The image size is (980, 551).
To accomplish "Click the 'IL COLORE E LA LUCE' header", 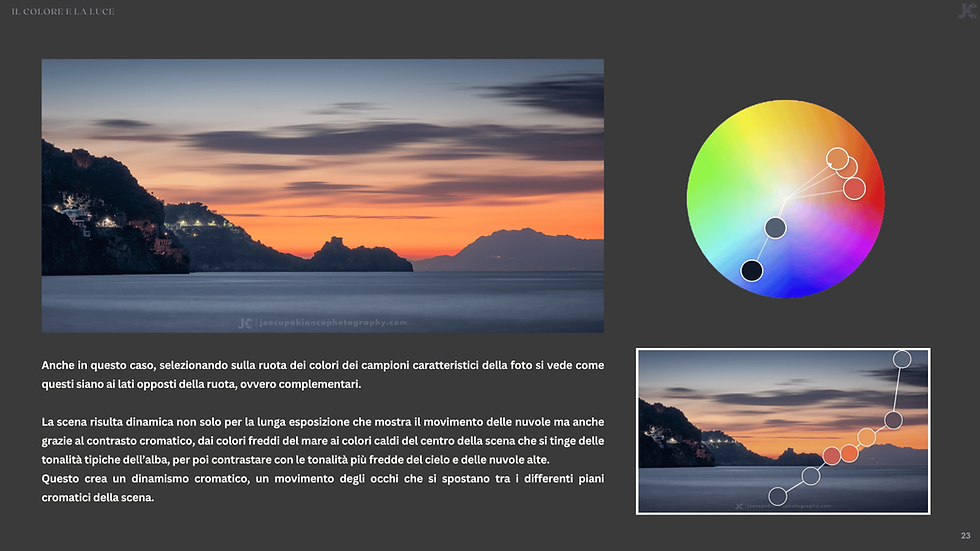I will [x=62, y=11].
